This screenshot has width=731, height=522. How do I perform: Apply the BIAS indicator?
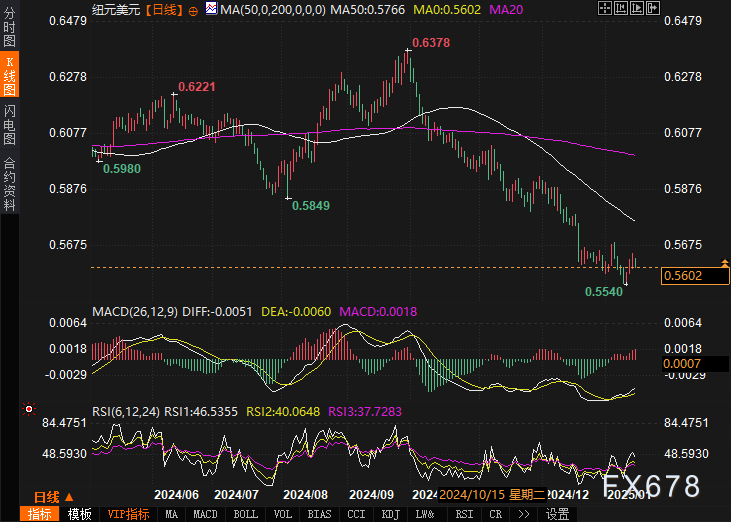click(x=319, y=514)
